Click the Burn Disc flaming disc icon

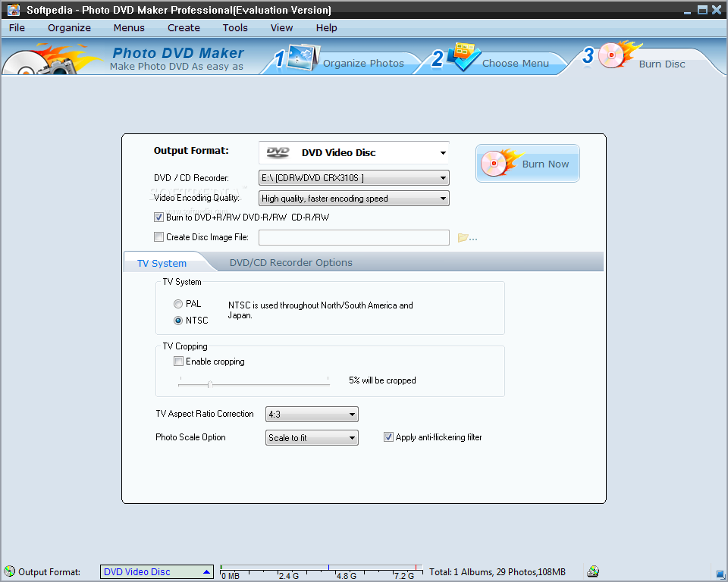619,55
